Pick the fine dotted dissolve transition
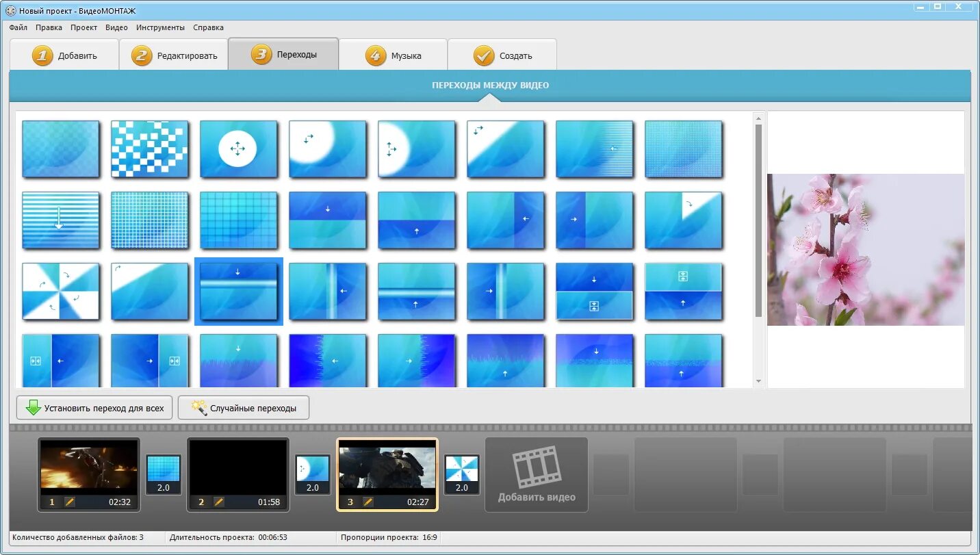 pyautogui.click(x=684, y=149)
